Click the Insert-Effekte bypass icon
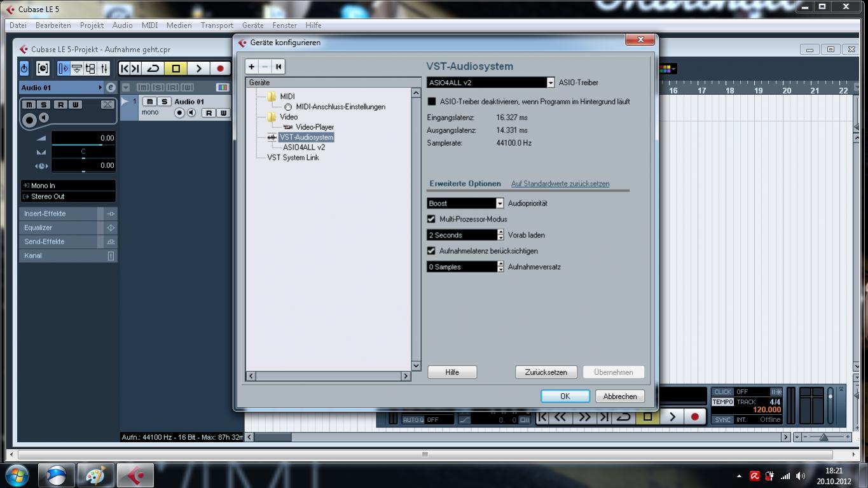 pyautogui.click(x=111, y=214)
